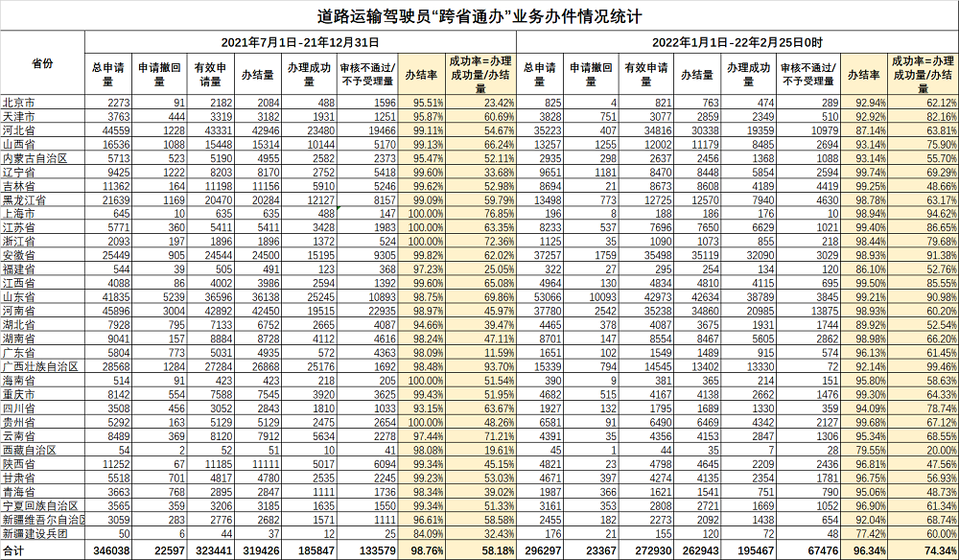Click the "省份" header cell

click(42, 63)
